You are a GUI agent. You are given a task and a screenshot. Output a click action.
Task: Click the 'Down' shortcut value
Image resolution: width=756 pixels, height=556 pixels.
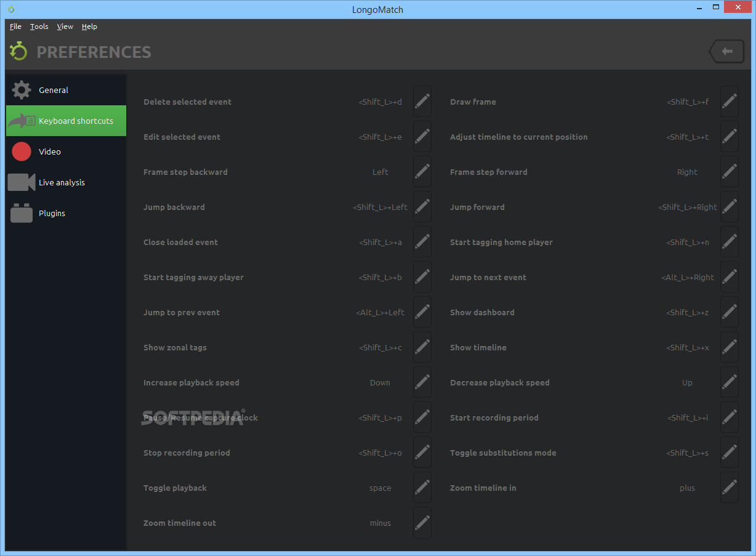[x=380, y=382]
